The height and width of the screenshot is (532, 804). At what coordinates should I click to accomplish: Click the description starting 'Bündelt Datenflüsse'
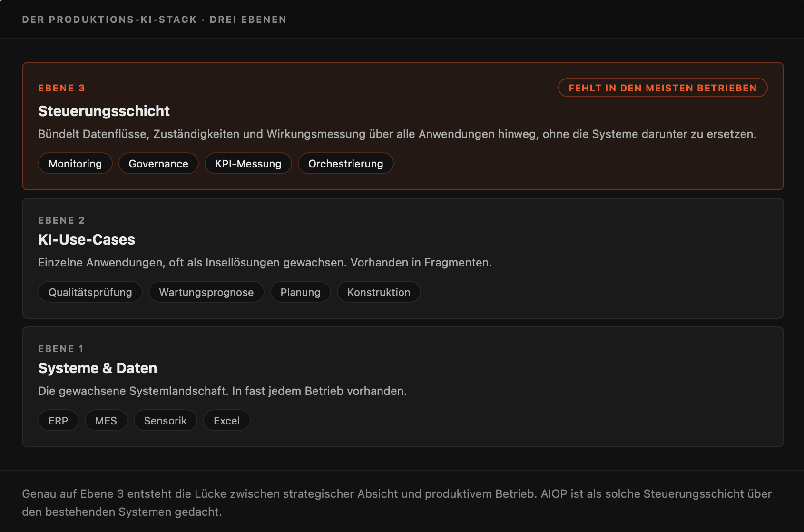397,134
